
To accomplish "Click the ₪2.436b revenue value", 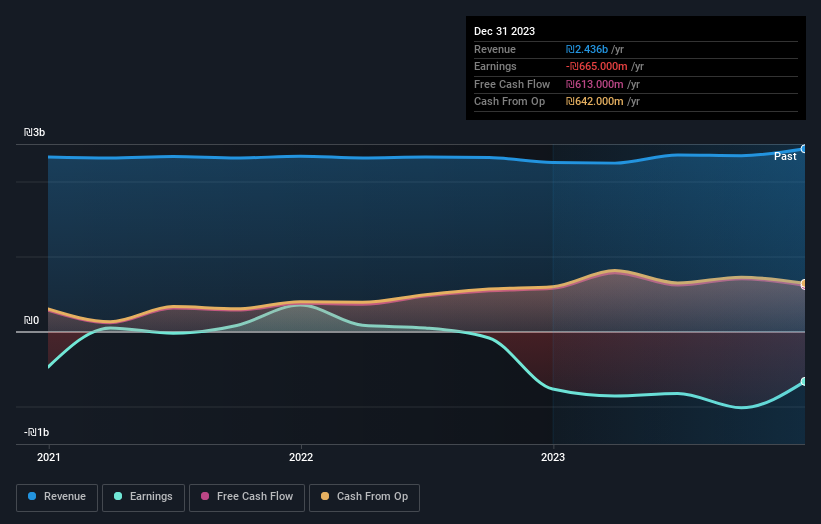I will 587,49.
